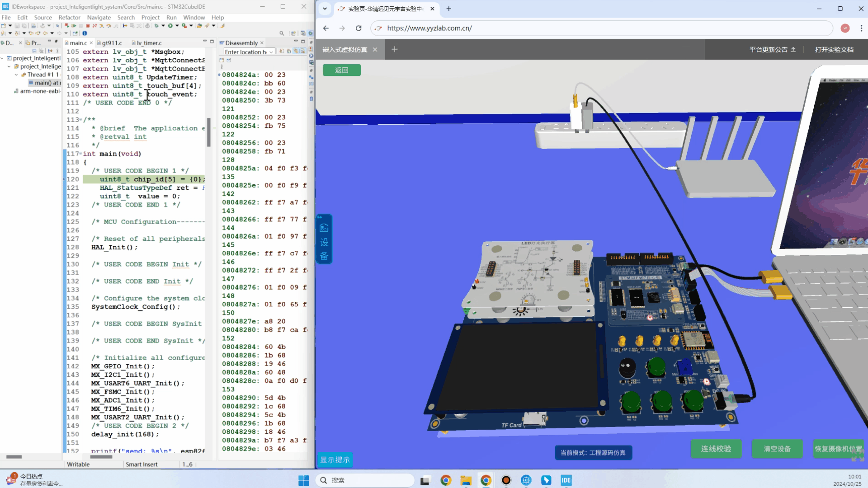Click the blue information icon in toolbar

pos(85,33)
